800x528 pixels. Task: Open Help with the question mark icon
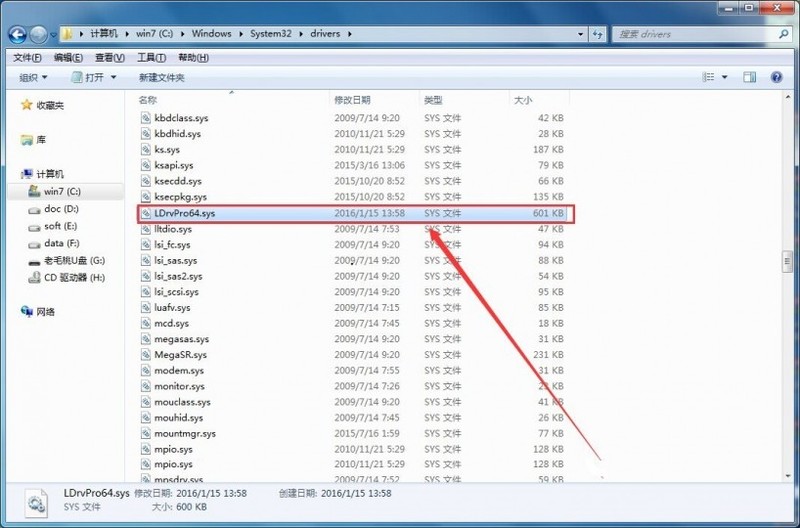coord(777,77)
